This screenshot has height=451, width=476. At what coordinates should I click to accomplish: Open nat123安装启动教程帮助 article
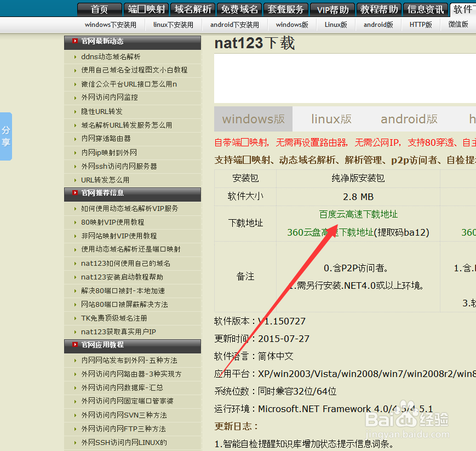click(x=122, y=277)
